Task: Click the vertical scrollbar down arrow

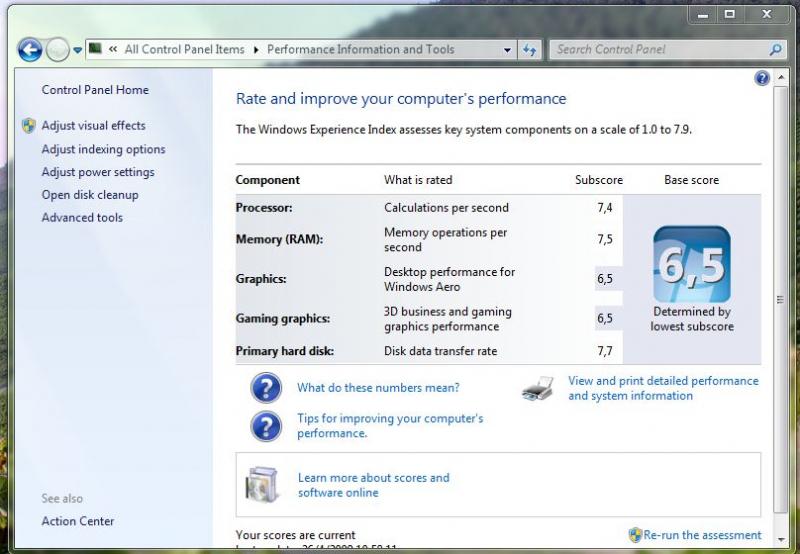Action: coord(781,539)
